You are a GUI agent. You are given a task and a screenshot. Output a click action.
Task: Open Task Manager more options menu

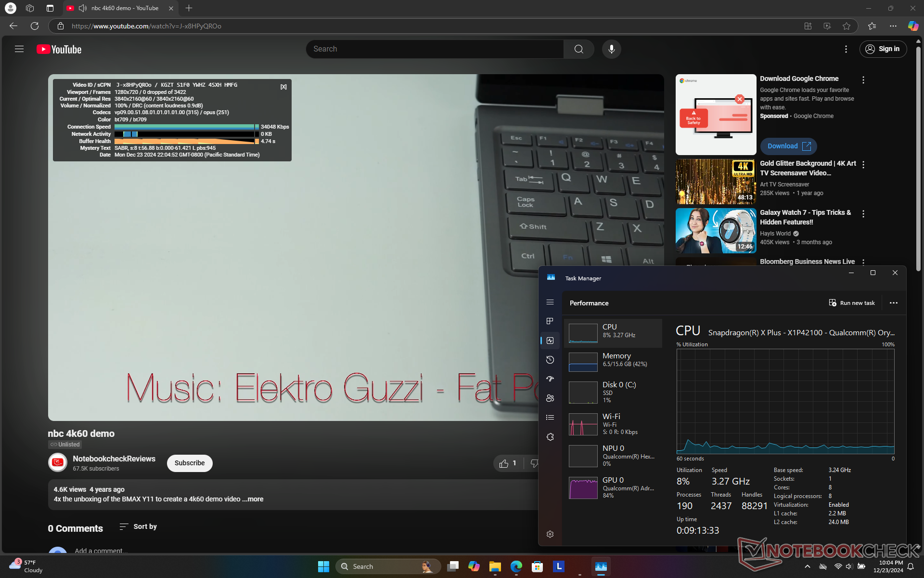click(894, 303)
